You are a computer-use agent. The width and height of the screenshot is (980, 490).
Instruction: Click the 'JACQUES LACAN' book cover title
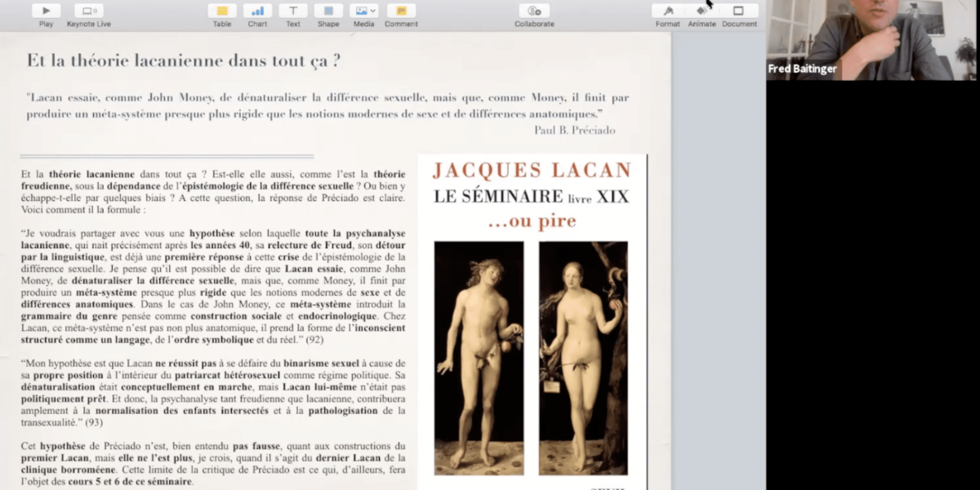click(x=532, y=171)
